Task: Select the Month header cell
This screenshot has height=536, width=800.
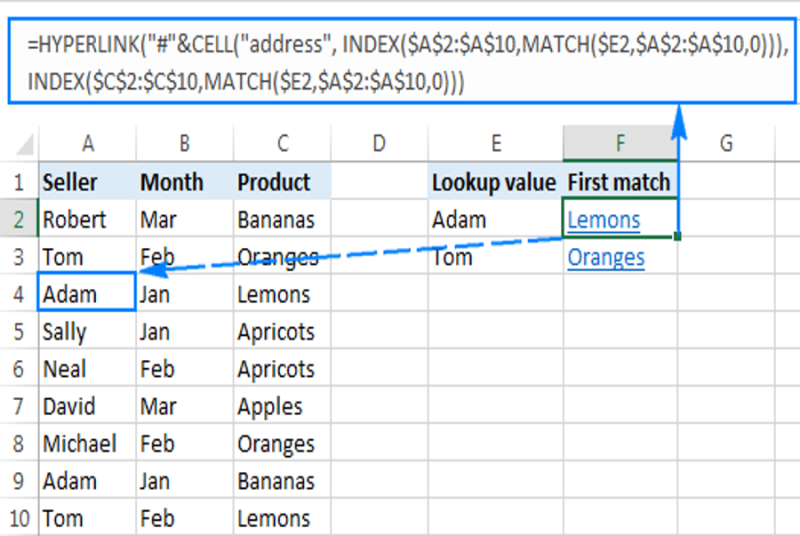Action: click(185, 182)
